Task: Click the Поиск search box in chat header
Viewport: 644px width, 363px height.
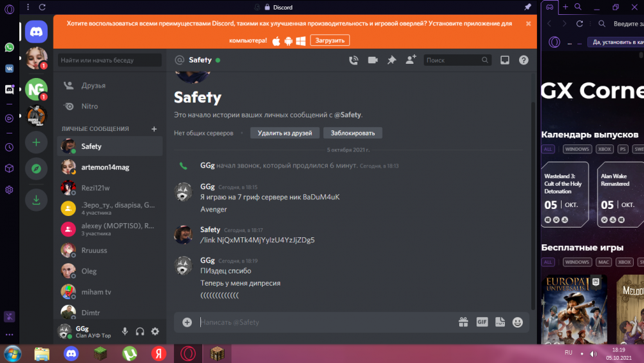Action: coord(457,60)
